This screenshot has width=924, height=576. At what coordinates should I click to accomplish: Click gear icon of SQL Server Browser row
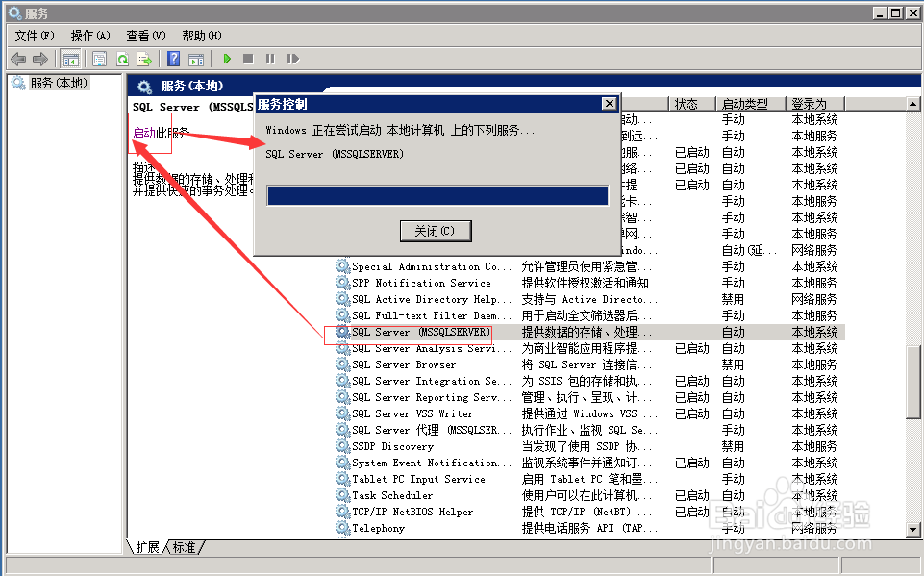click(x=342, y=365)
